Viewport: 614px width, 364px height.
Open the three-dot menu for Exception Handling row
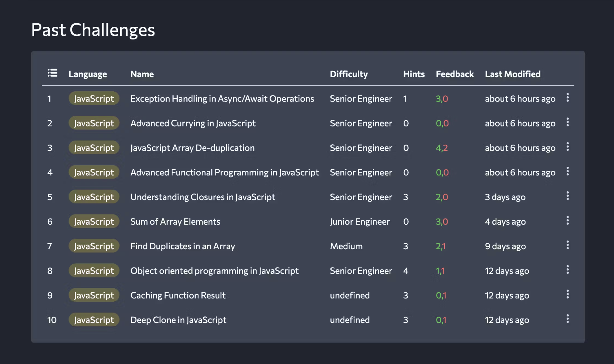(568, 98)
